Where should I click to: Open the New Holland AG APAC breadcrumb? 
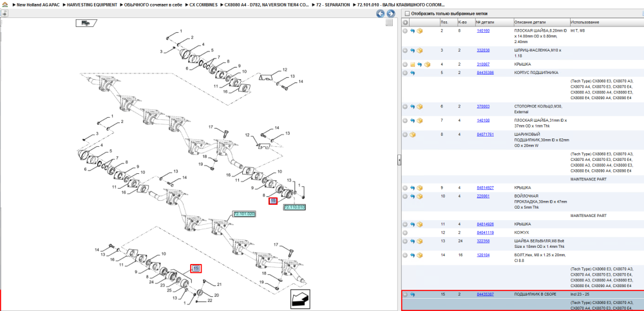(38, 5)
